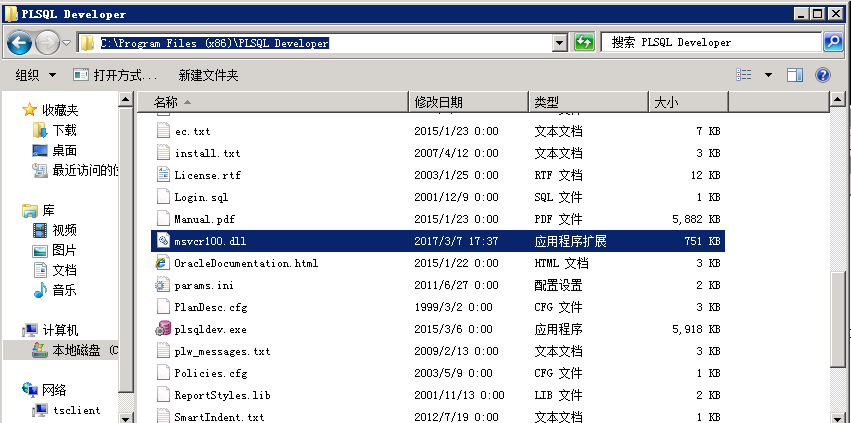
Task: Select the Login.sql file icon
Action: coord(163,197)
